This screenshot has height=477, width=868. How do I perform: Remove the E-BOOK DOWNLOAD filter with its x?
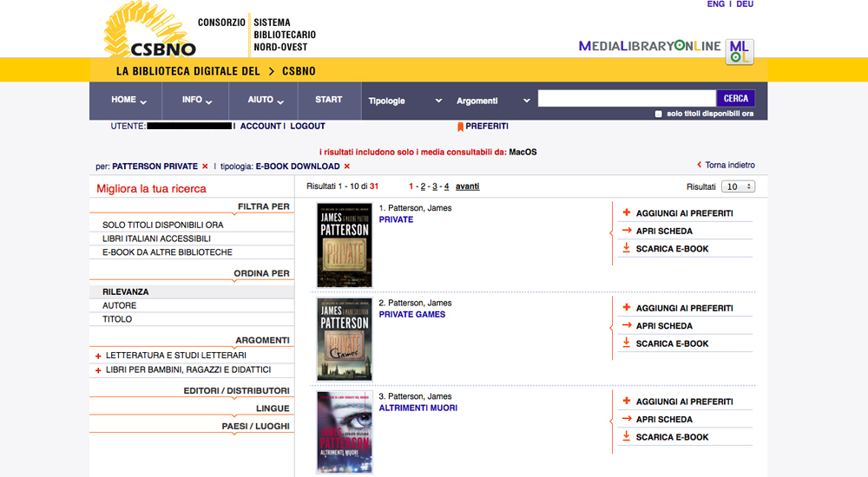pos(346,167)
